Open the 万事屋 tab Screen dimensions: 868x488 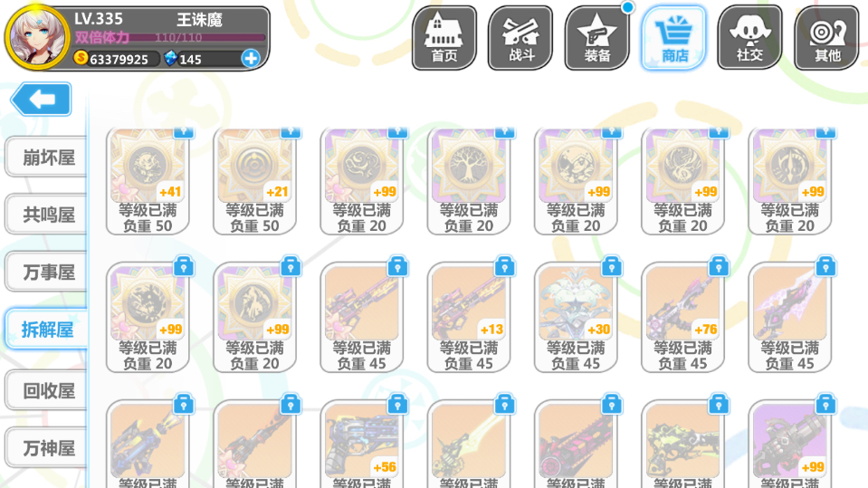[47, 273]
